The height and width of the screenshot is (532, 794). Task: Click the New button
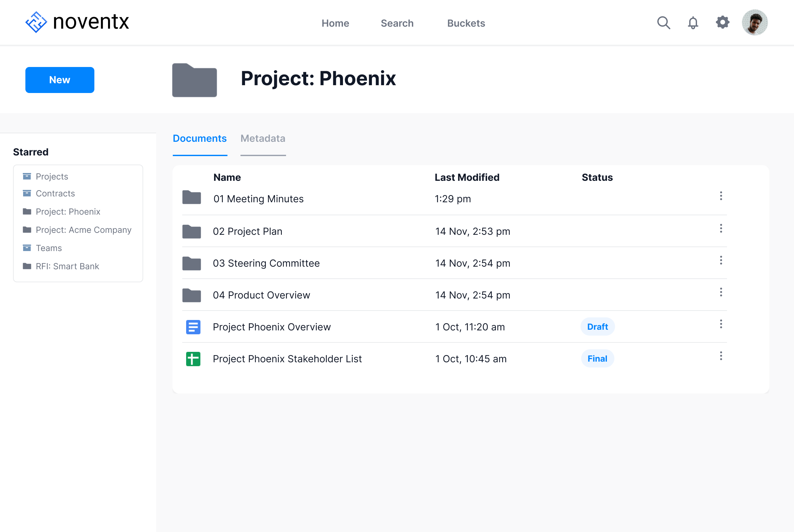pyautogui.click(x=60, y=80)
